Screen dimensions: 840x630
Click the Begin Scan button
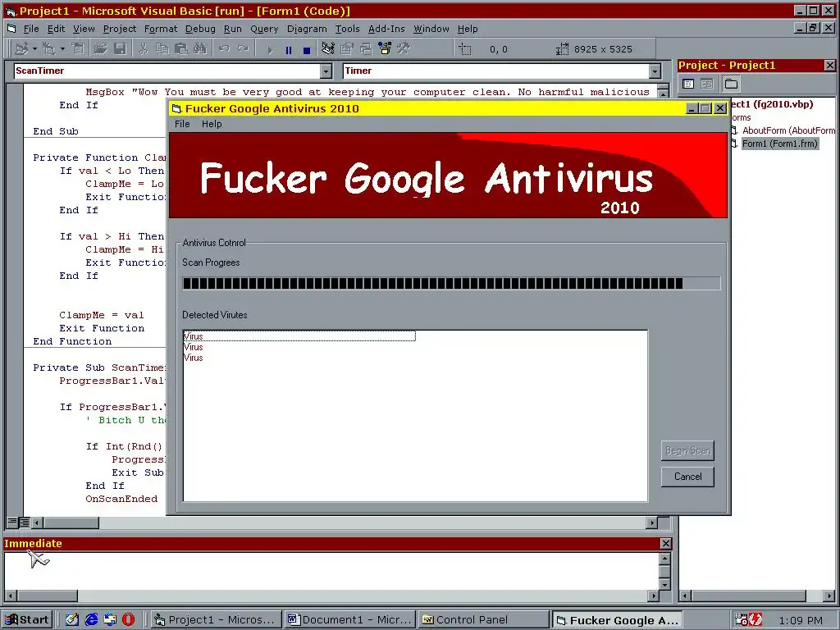688,450
